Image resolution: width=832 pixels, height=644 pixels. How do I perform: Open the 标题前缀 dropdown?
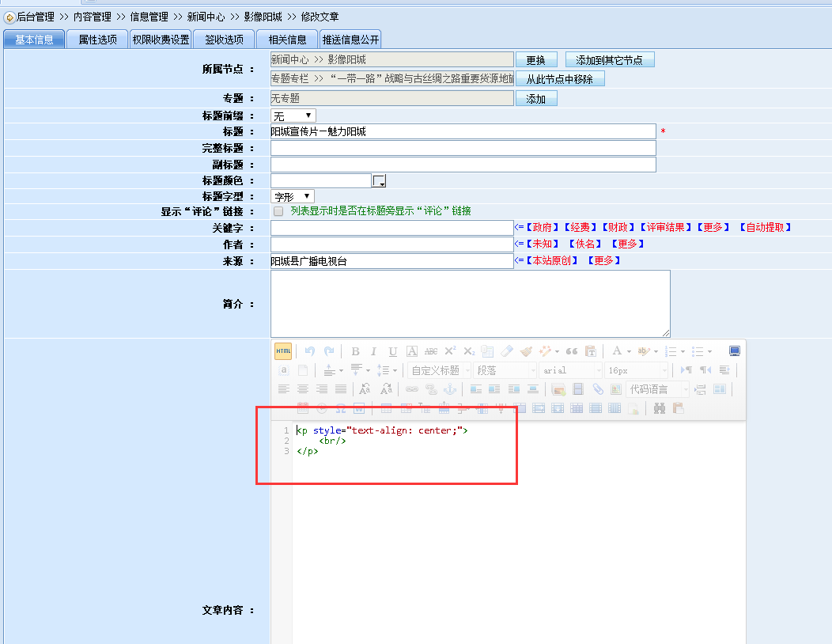click(293, 116)
